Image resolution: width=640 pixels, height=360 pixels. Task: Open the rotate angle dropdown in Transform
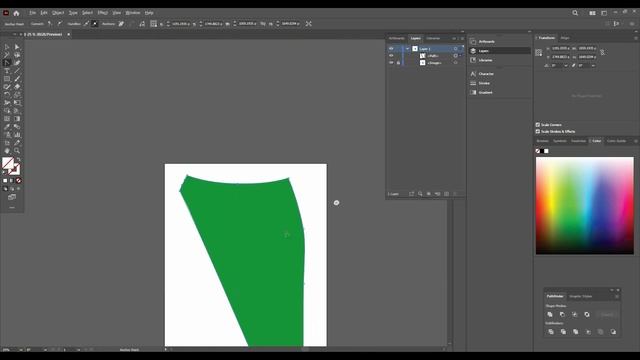[x=566, y=66]
